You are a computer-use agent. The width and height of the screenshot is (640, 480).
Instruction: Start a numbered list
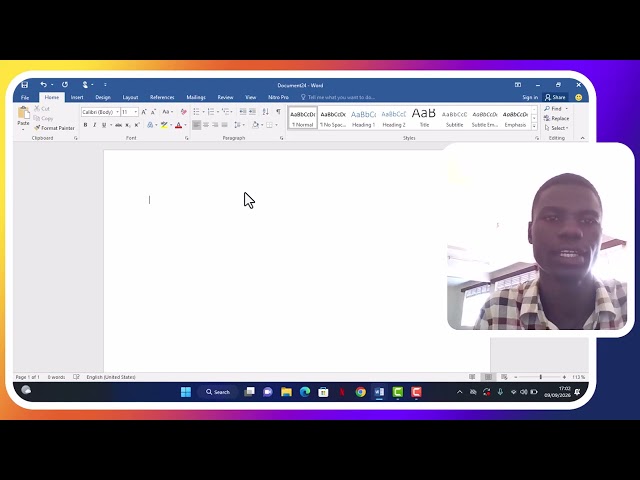211,112
